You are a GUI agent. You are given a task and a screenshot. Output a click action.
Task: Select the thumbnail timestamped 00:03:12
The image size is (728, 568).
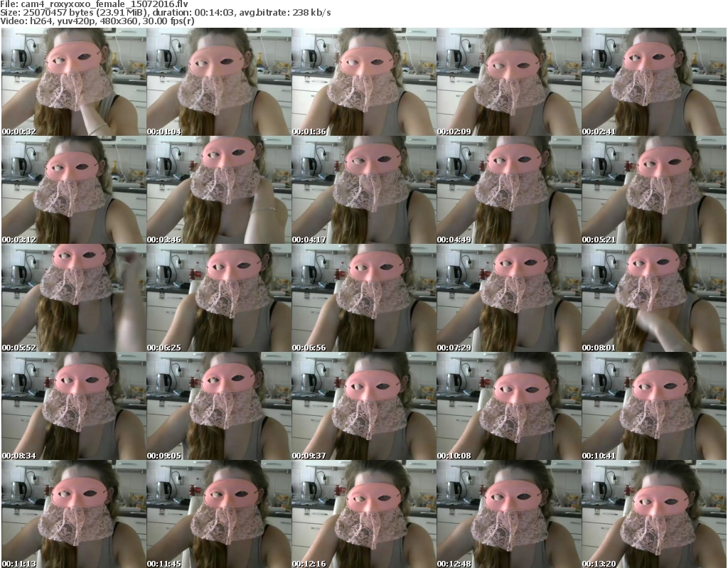point(74,190)
